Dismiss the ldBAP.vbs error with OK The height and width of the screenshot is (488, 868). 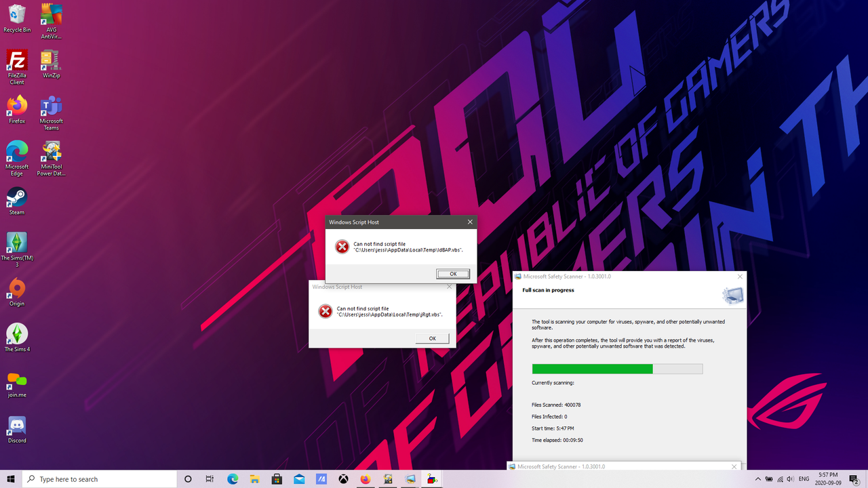click(x=452, y=273)
